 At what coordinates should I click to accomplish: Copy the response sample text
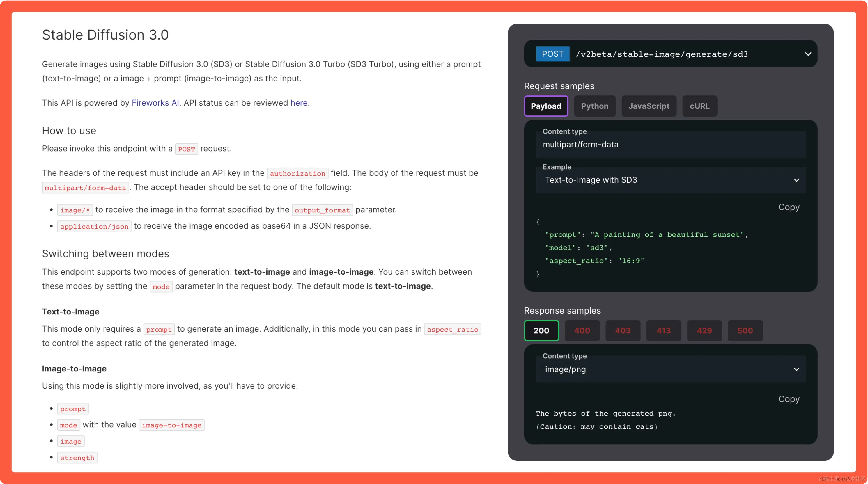789,399
